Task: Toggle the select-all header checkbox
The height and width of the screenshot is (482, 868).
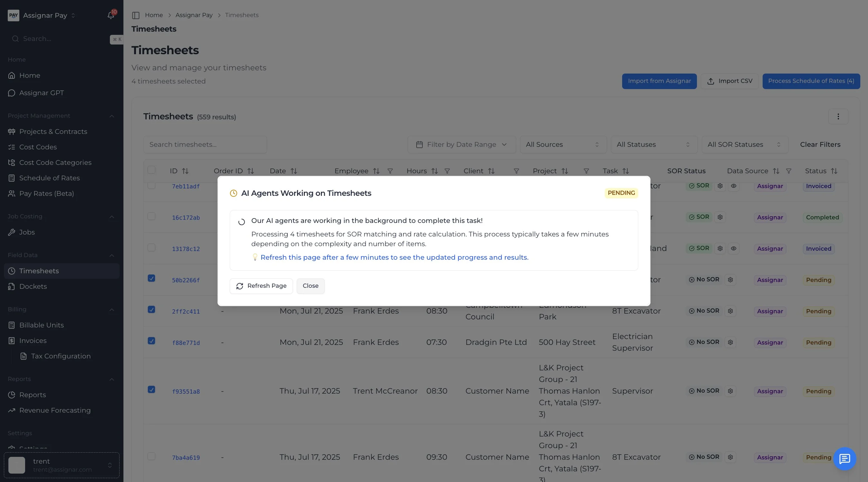Action: coord(151,170)
